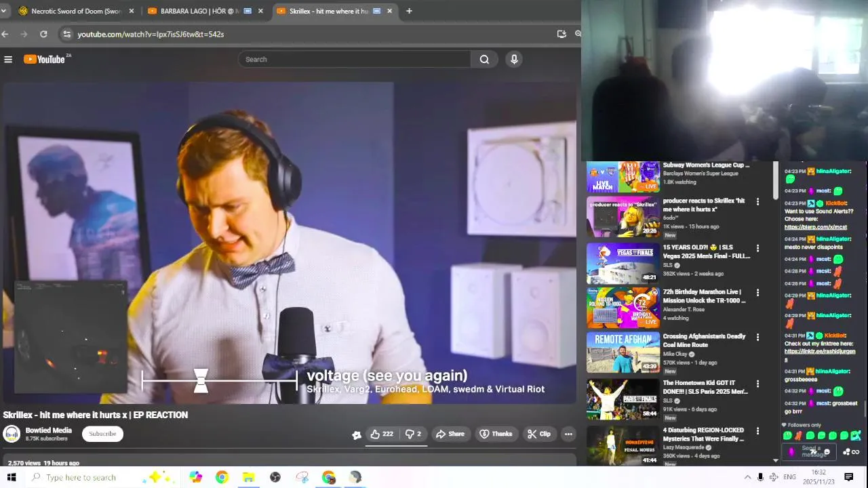868x488 pixels.
Task: Create a Clip of the video
Action: 539,434
